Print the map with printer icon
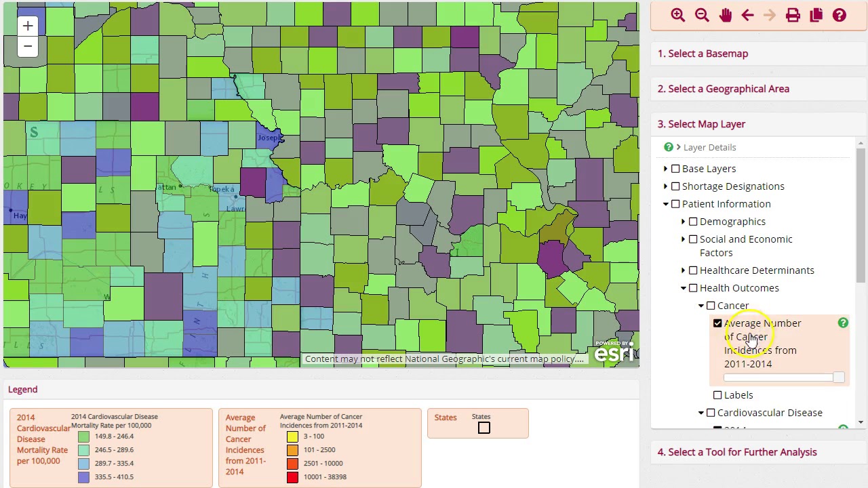 point(793,15)
